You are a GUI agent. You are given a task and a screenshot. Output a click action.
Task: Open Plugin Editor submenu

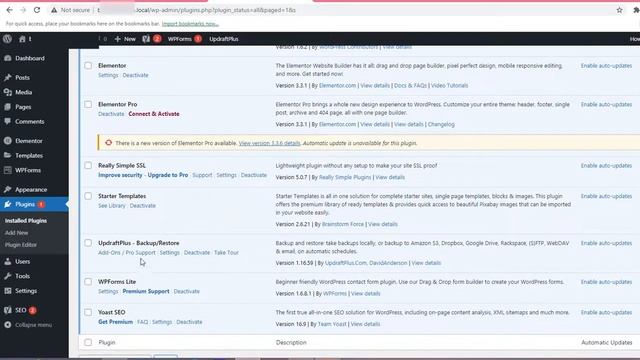21,245
